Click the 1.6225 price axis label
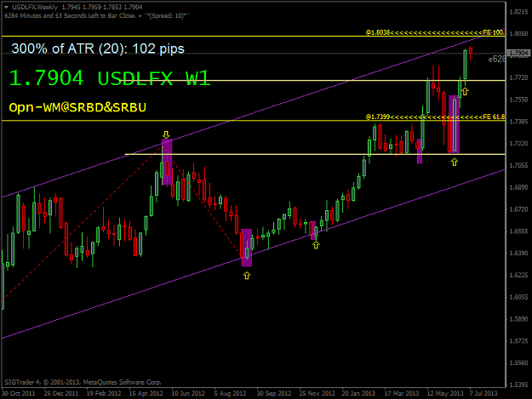532x399 pixels. point(518,275)
